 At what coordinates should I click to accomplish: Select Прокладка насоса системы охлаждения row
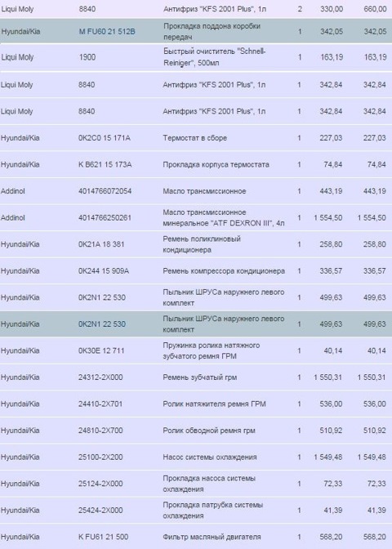click(x=196, y=484)
